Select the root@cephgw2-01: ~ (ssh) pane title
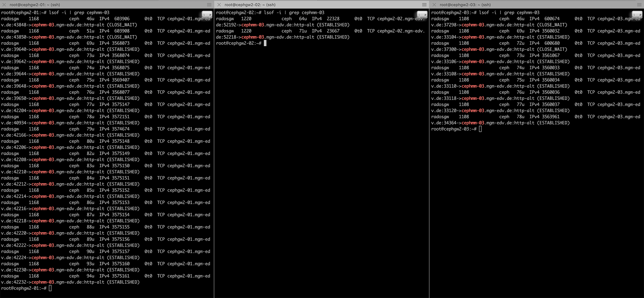The height and width of the screenshot is (298, 644). coord(35,5)
